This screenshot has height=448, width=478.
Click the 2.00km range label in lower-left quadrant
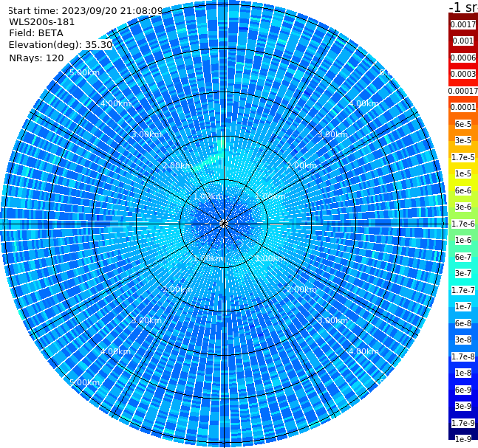[178, 289]
